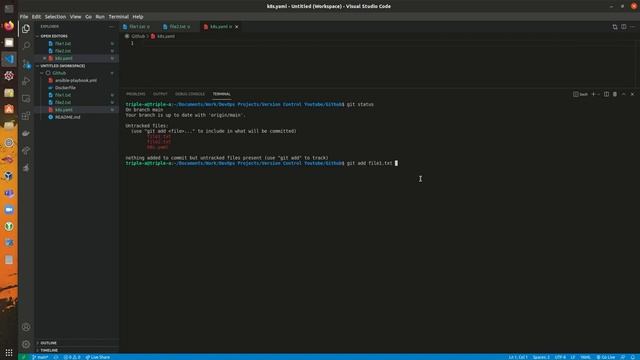Viewport: 640px width, 360px height.
Task: Click the open changes icon in editor toolbar
Action: 615,27
